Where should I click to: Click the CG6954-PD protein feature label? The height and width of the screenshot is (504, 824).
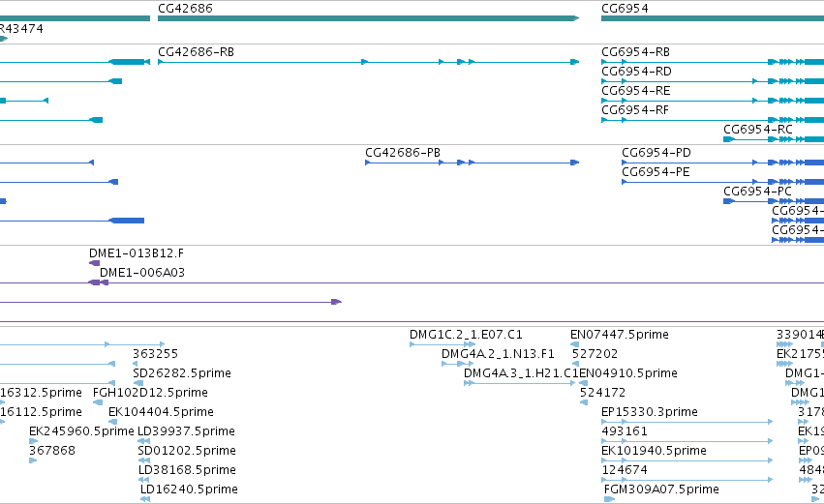[x=656, y=153]
